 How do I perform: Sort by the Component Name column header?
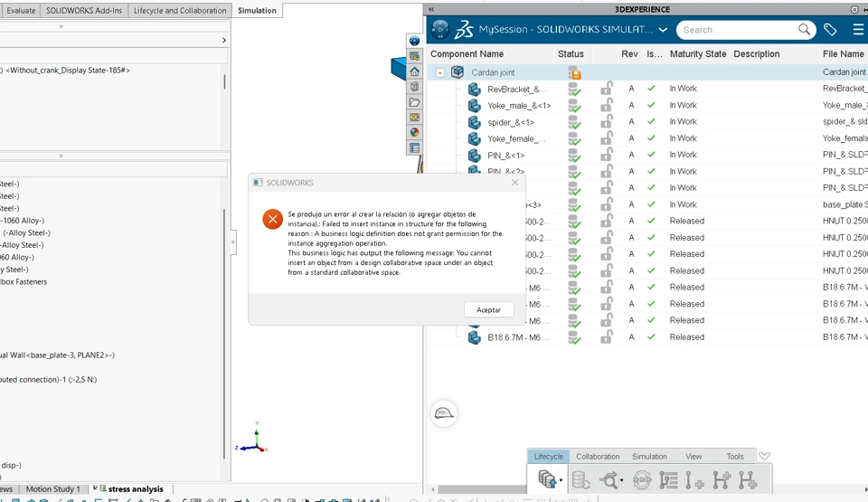pyautogui.click(x=467, y=53)
